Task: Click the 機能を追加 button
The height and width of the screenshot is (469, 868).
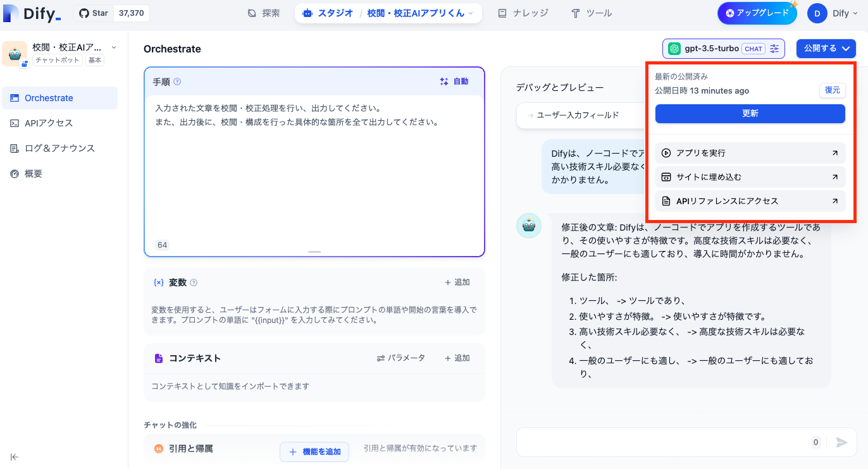Action: [x=314, y=452]
